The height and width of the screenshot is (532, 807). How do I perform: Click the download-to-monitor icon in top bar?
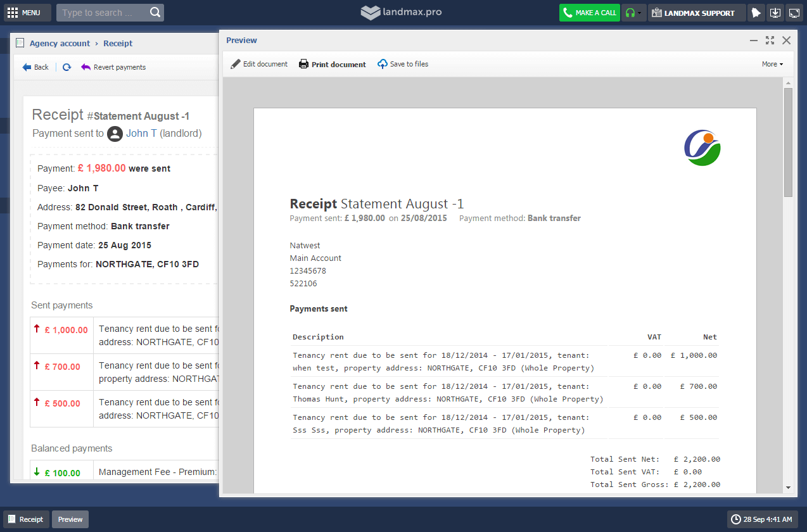click(775, 13)
